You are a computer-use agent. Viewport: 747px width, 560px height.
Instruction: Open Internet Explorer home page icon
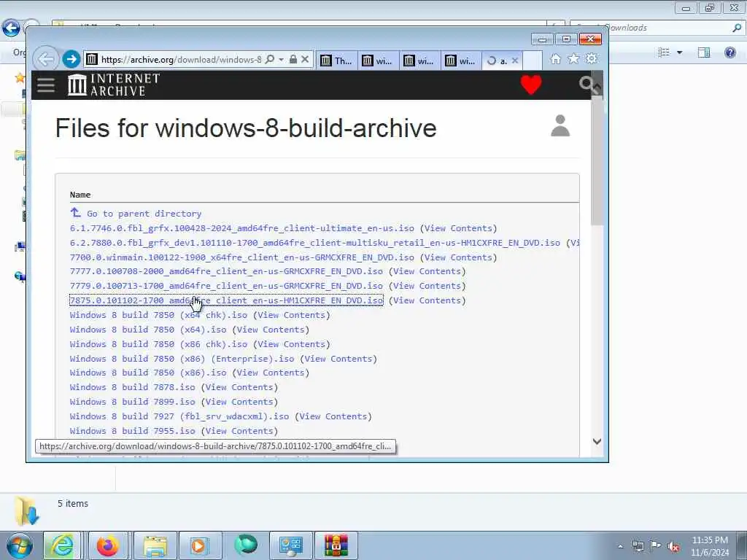[555, 58]
